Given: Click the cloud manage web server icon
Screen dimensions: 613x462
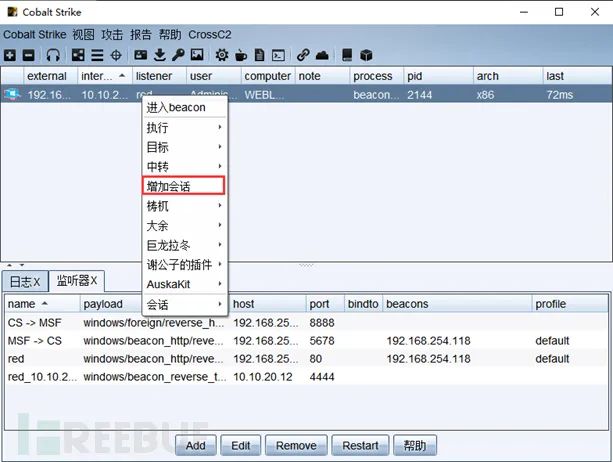Looking at the screenshot, I should [x=322, y=55].
